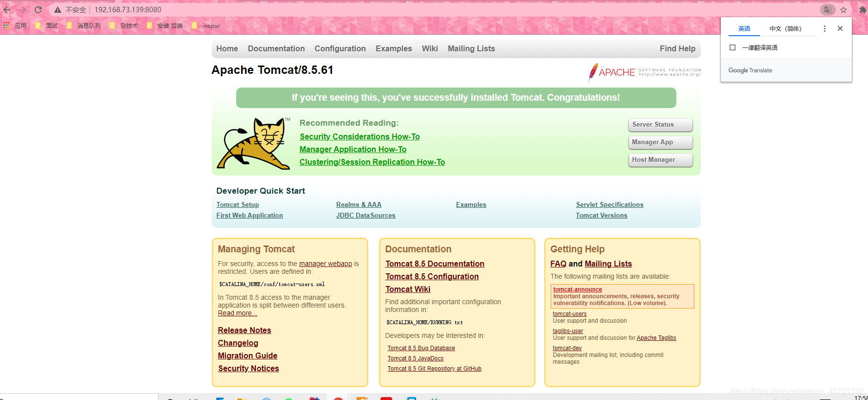Open translate popup more options menu
Image resolution: width=868 pixels, height=400 pixels.
[x=824, y=29]
